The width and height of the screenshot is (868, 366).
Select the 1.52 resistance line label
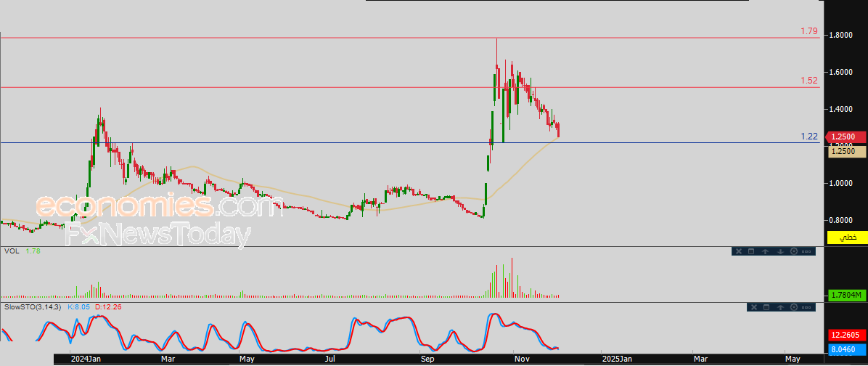808,81
